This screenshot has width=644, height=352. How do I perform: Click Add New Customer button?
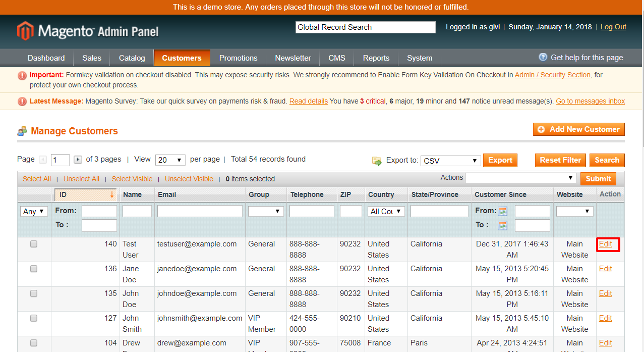click(579, 129)
